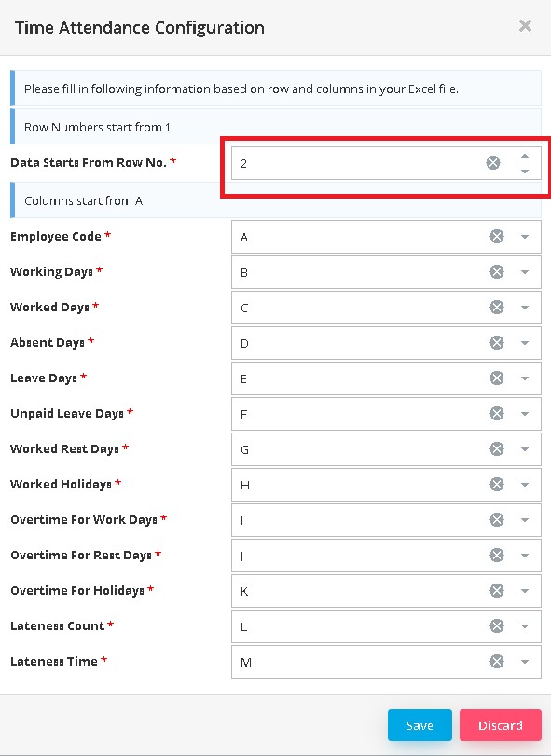Clear the Data Starts From Row No. value
The height and width of the screenshot is (756, 551).
coord(492,163)
